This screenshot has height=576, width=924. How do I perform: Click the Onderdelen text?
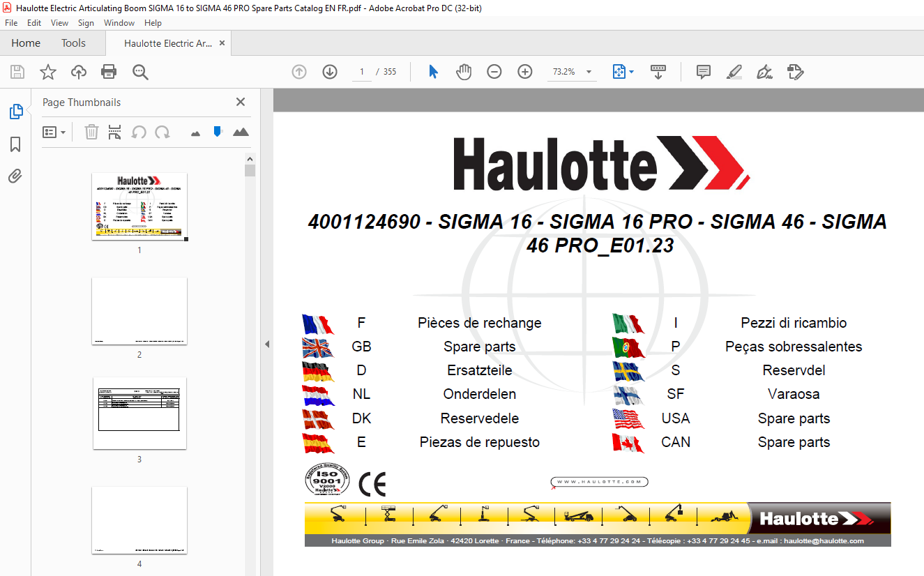click(480, 394)
